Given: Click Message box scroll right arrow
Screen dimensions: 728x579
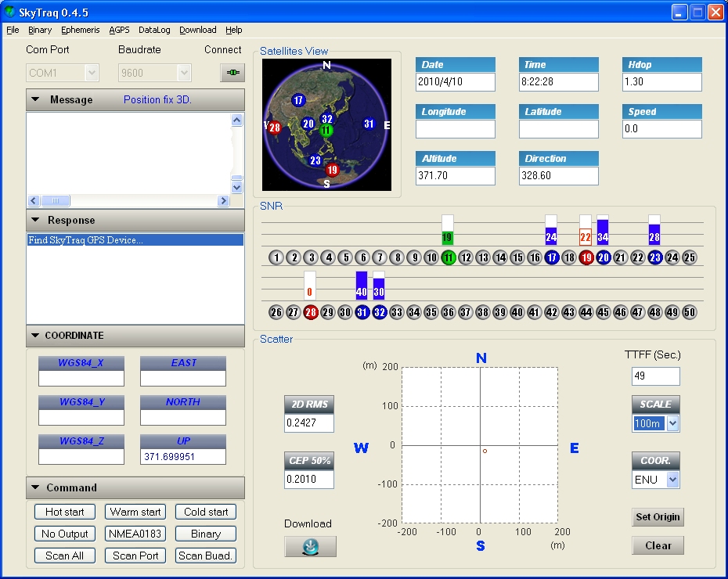Looking at the screenshot, I should pos(223,200).
